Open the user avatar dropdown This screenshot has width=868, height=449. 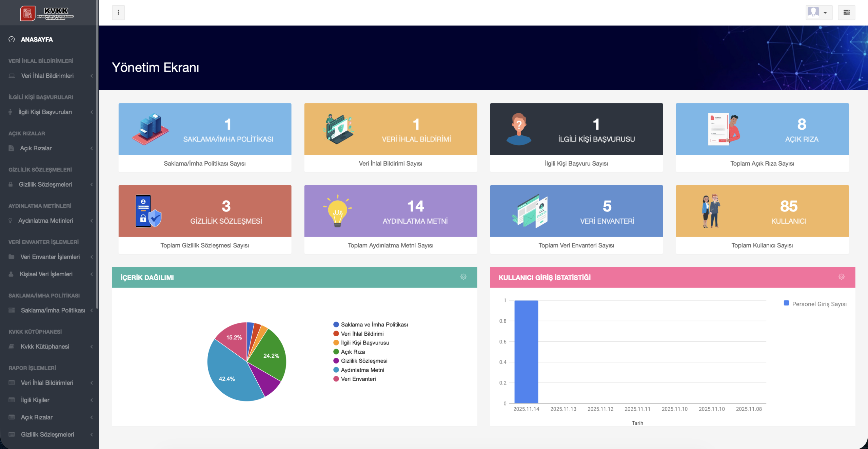click(x=818, y=13)
